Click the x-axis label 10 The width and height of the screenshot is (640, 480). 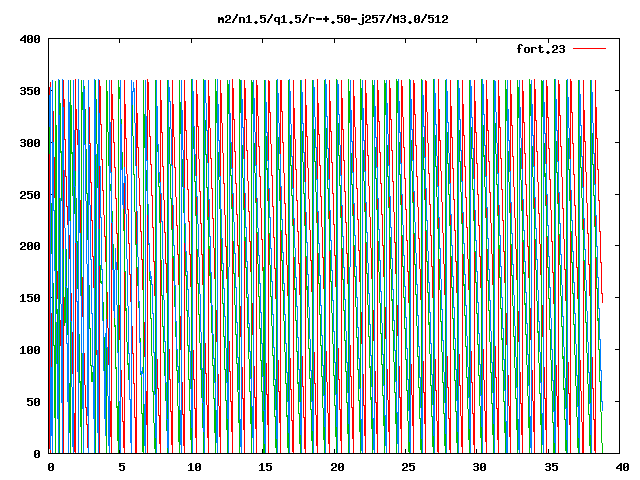pos(194,467)
